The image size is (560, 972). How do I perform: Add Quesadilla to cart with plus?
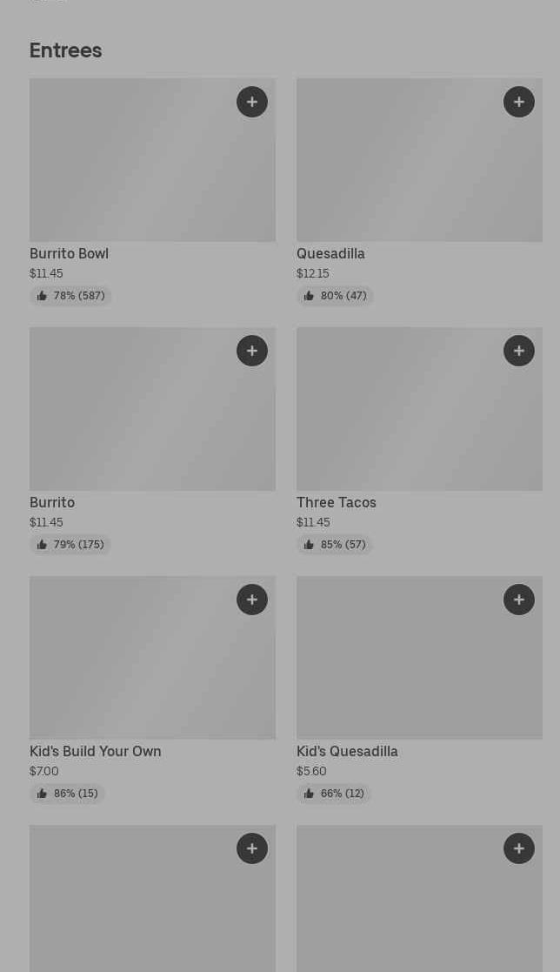[x=519, y=102]
